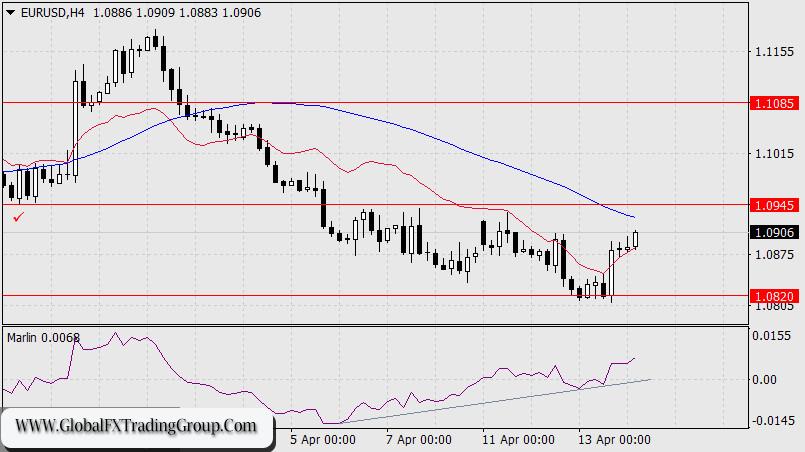Click the -0.0145 Marlin scale value

(x=772, y=421)
